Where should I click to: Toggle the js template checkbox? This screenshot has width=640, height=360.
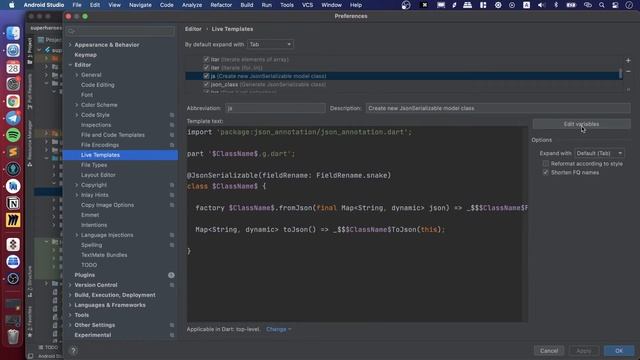point(206,76)
